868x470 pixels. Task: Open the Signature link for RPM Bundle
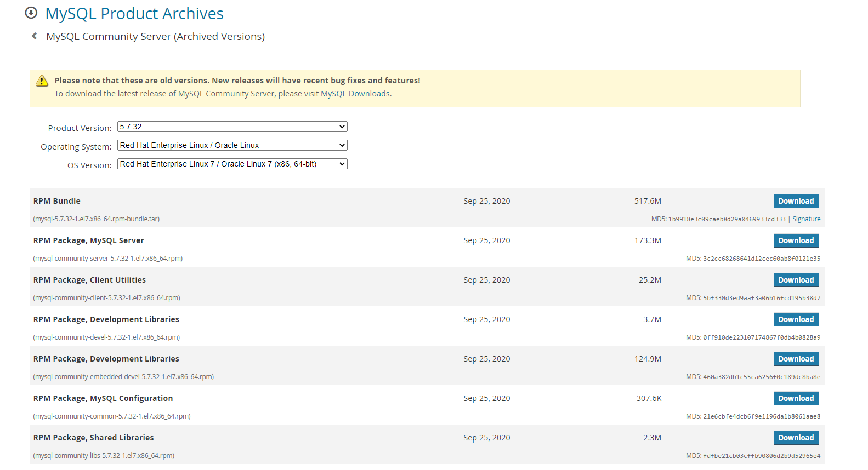point(806,219)
